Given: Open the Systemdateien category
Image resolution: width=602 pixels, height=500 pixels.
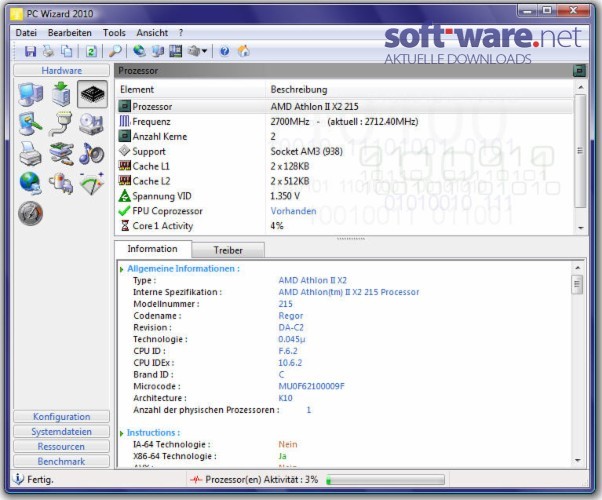Looking at the screenshot, I should tap(61, 432).
